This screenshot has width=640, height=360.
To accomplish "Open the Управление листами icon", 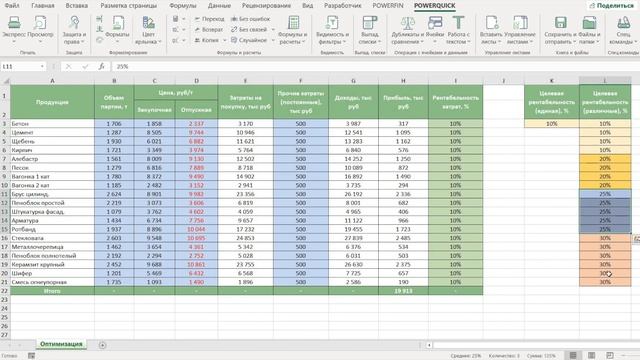I will click(x=520, y=23).
